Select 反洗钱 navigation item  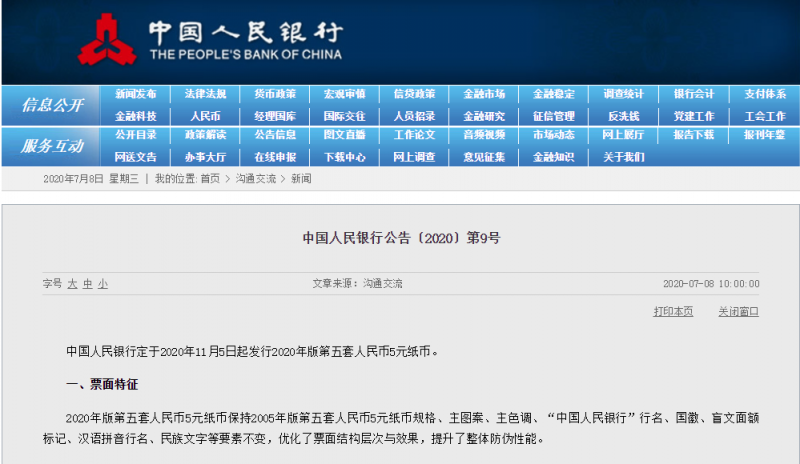point(623,116)
